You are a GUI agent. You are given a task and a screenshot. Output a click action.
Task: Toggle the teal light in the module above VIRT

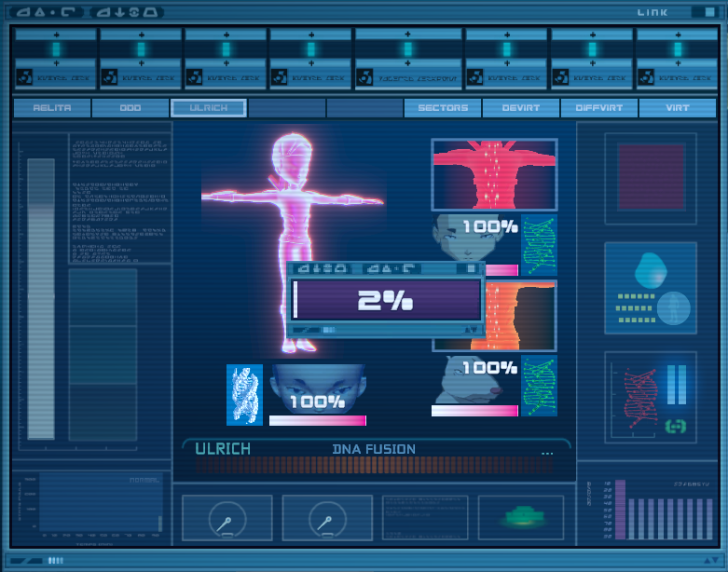pyautogui.click(x=678, y=48)
